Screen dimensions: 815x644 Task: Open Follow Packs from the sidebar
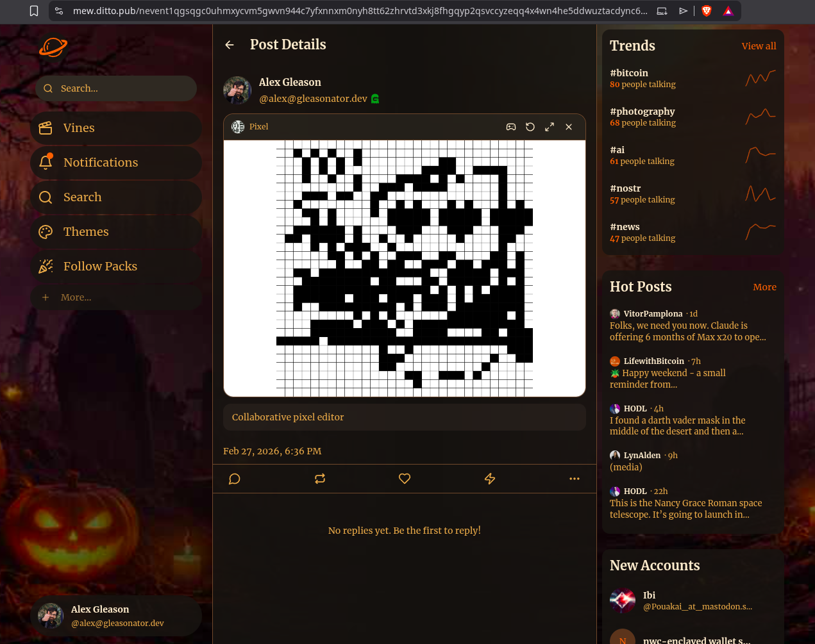click(x=100, y=267)
